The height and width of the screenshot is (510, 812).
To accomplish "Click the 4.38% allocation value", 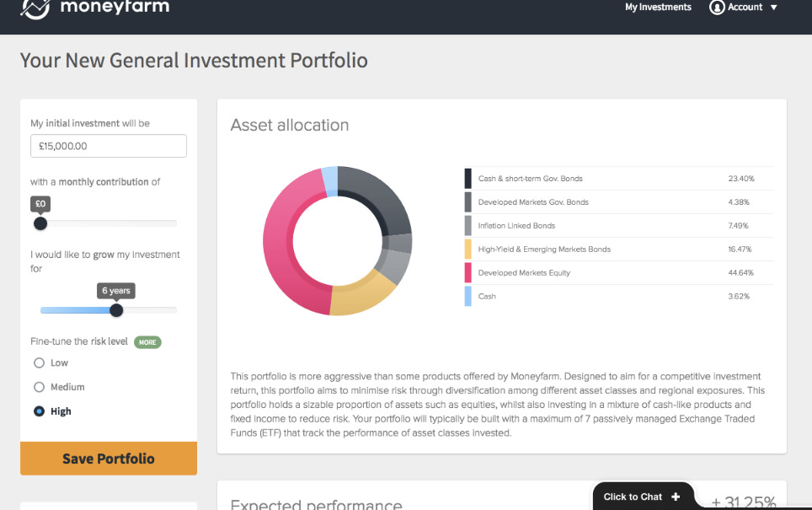I will click(x=739, y=202).
